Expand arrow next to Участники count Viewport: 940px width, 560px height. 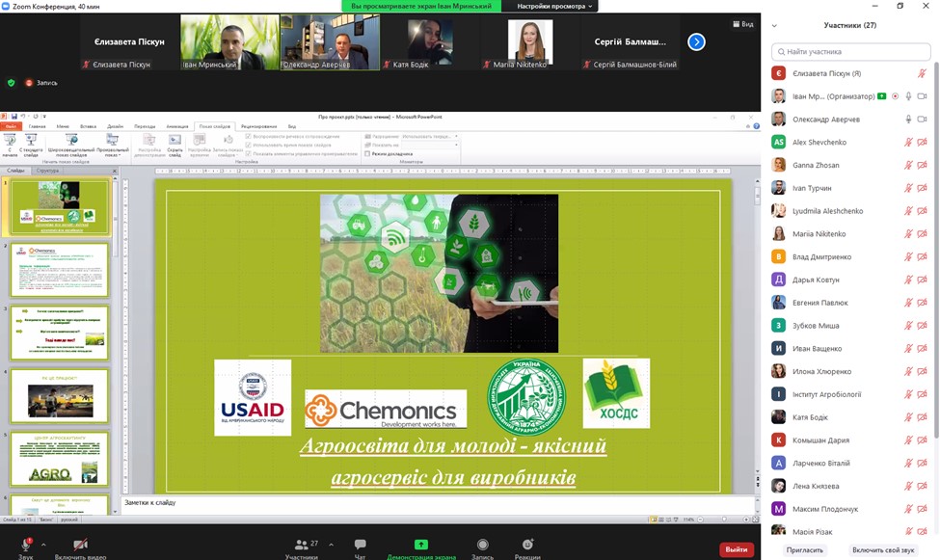pos(331,545)
